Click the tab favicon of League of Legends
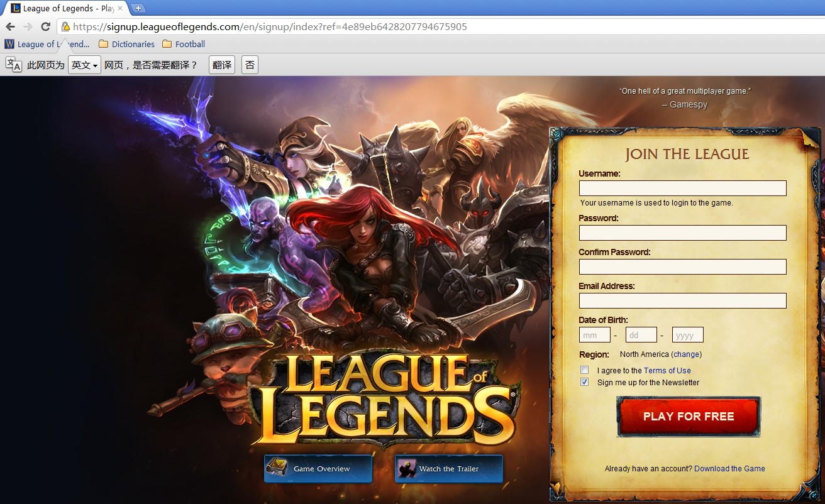The image size is (825, 504). (16, 8)
